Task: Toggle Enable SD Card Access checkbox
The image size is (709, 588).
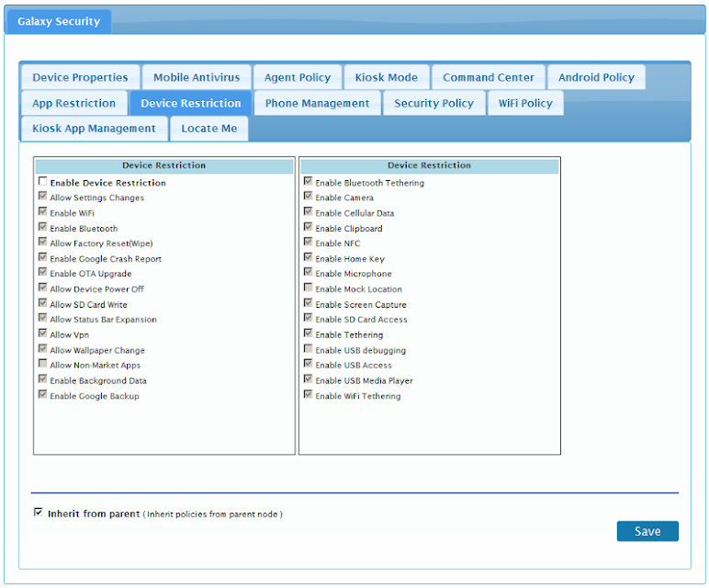Action: coord(309,318)
